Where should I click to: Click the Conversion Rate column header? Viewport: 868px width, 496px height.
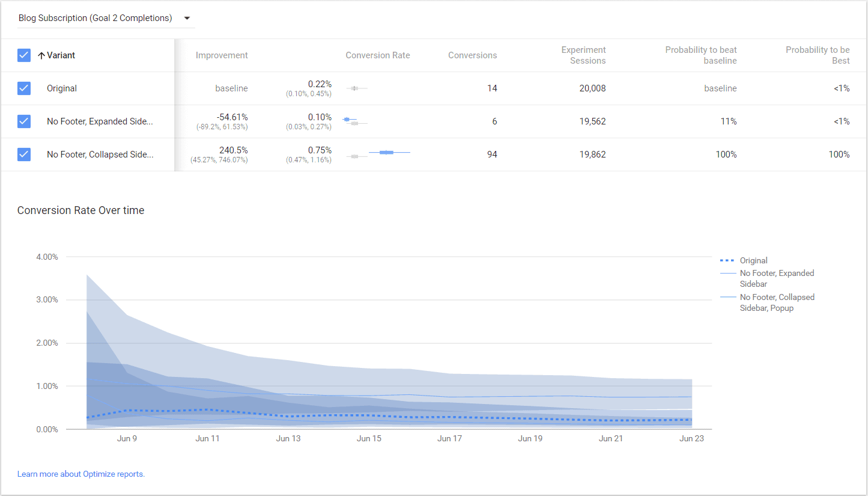pos(377,55)
